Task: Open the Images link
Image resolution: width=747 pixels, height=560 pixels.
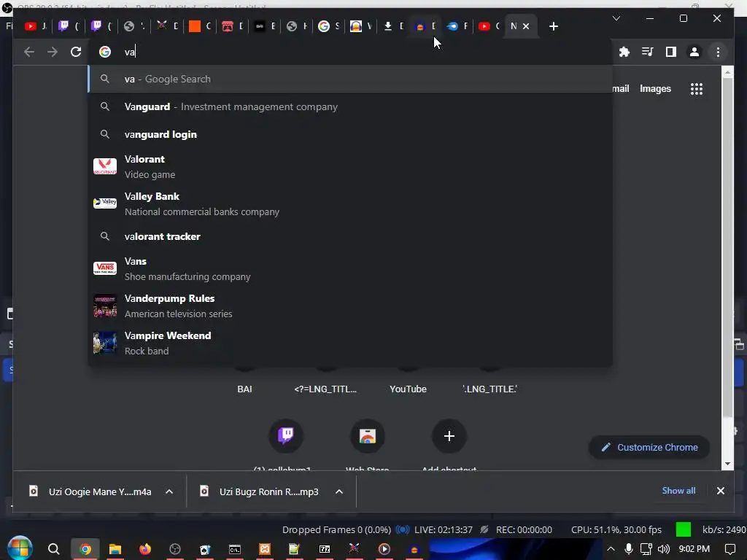Action: [x=655, y=88]
